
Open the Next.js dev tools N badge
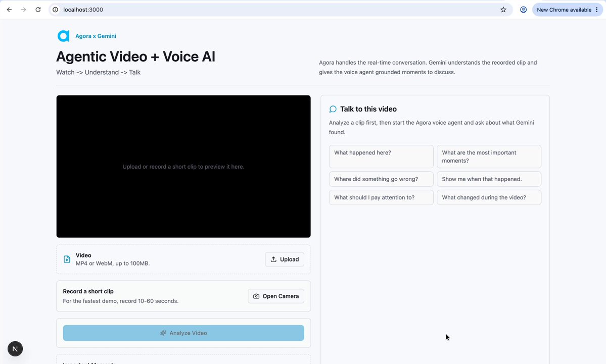pyautogui.click(x=15, y=349)
